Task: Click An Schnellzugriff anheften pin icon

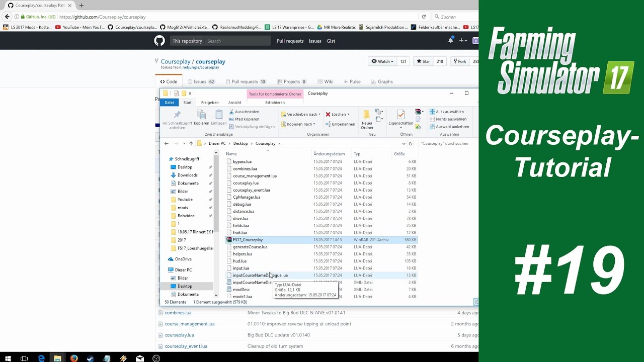Action: click(x=177, y=115)
